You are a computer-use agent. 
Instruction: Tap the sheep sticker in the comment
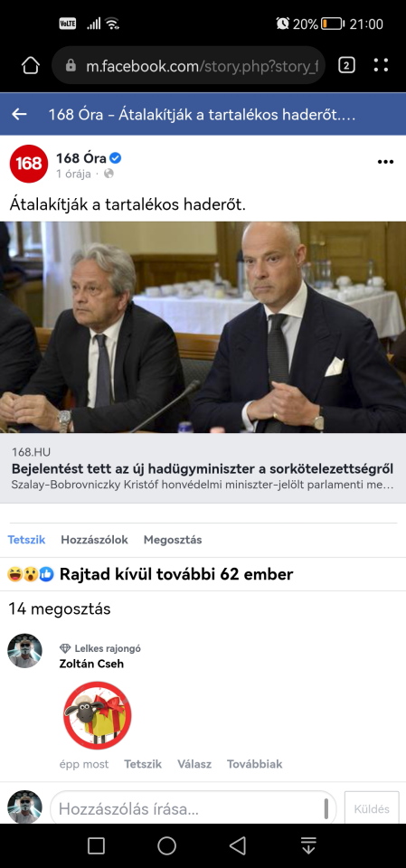(97, 715)
